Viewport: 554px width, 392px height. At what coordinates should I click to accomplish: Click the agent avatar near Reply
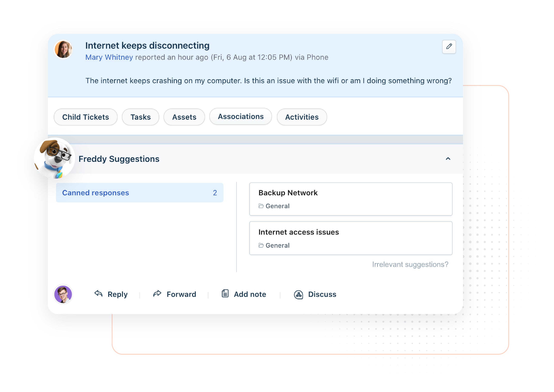[x=63, y=294]
